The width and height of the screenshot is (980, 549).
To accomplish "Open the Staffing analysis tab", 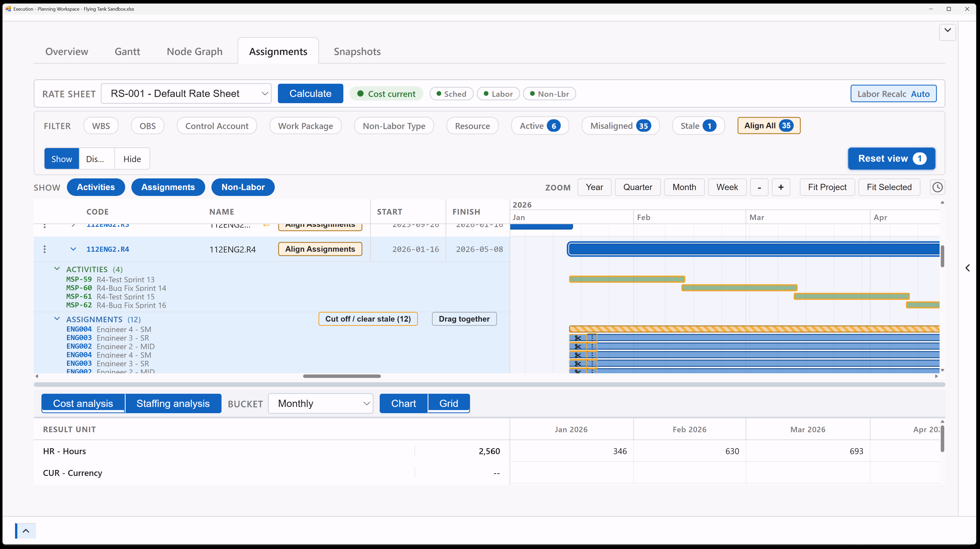I will pos(173,404).
